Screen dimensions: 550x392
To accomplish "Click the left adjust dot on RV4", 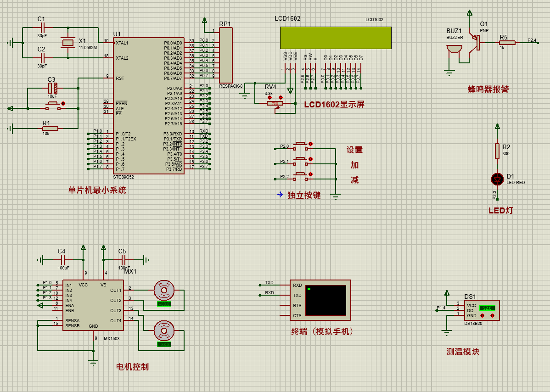I will click(269, 97).
